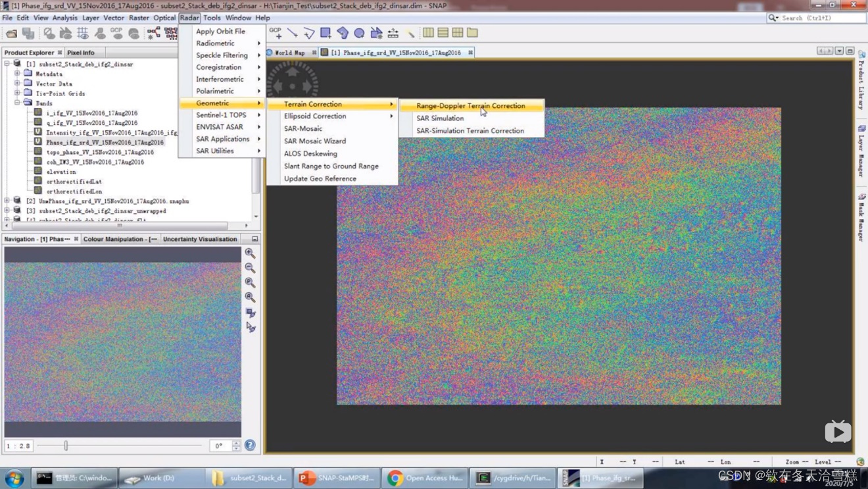Open the Graph Builder toolbar icon
This screenshot has height=489, width=868.
tap(154, 33)
